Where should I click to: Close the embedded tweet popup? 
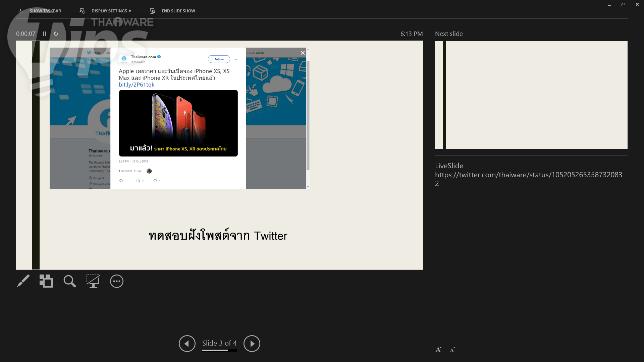coord(303,53)
